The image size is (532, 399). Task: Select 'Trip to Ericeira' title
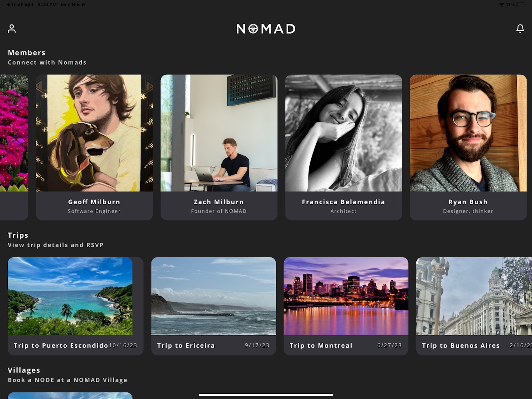coord(186,346)
